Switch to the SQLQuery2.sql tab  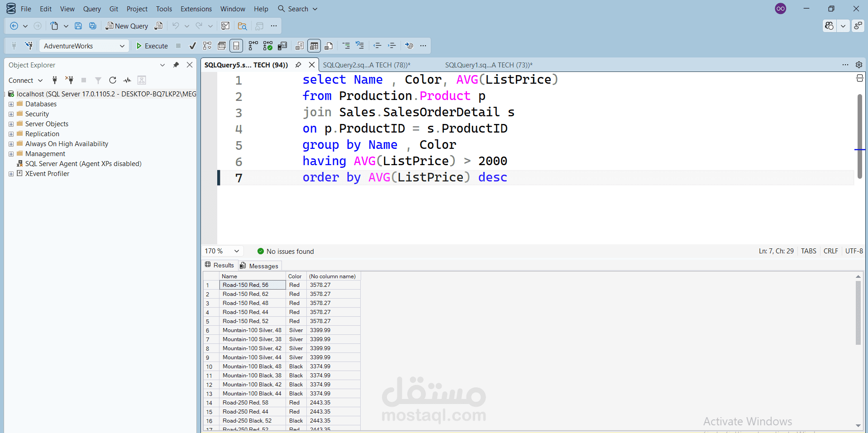click(x=367, y=65)
